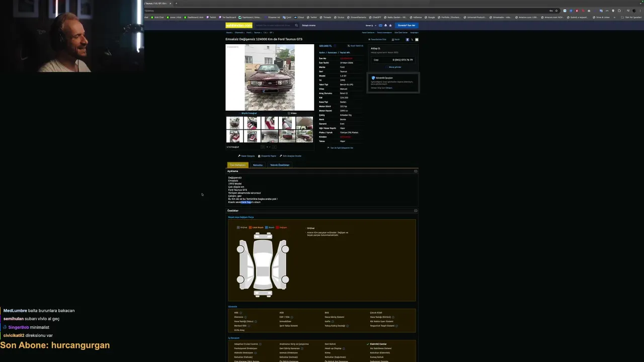
Task: Click the 320.000 TL price
Action: [x=326, y=46]
